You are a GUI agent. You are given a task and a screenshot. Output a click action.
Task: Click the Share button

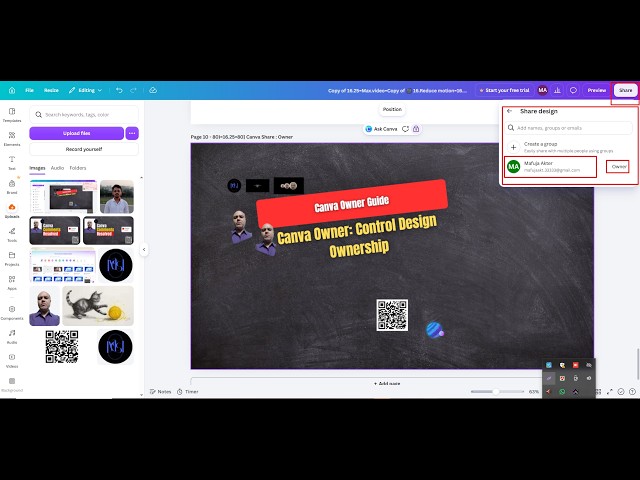click(625, 90)
